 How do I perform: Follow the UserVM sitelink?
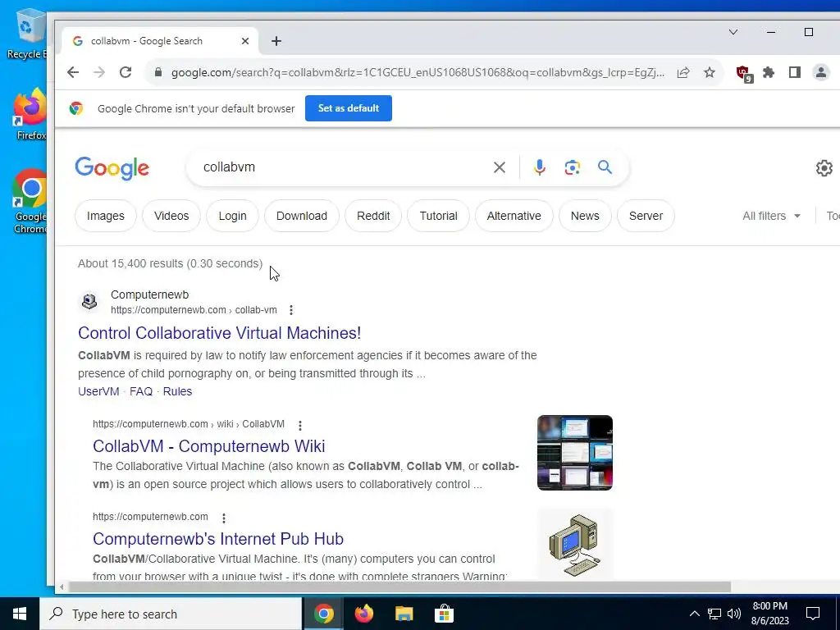click(x=98, y=391)
